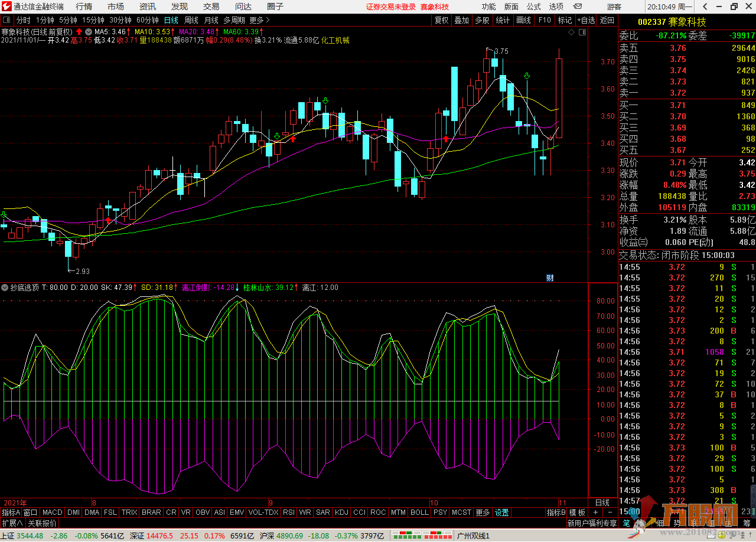Click the +自选 button
756x542 pixels.
pos(586,20)
